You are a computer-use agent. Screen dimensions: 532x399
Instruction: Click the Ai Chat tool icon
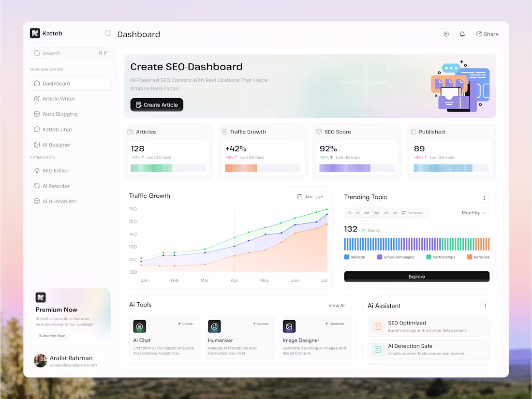pyautogui.click(x=139, y=326)
